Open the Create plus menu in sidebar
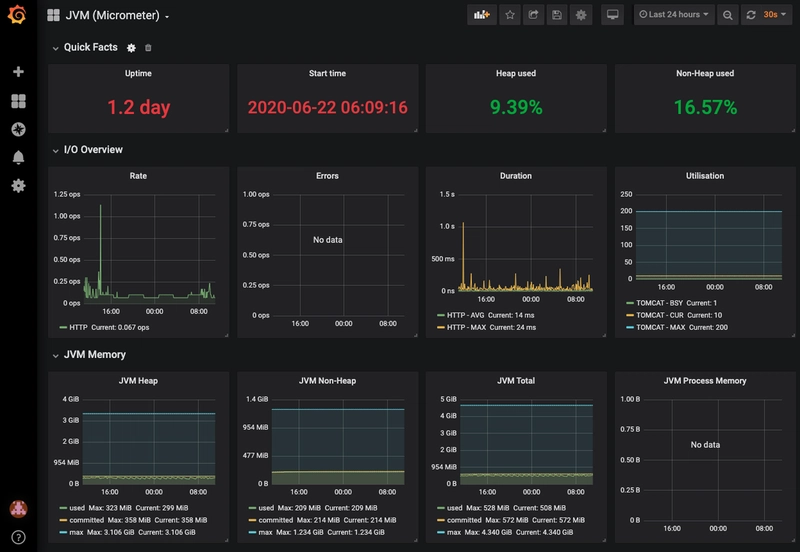Image resolution: width=800 pixels, height=552 pixels. coord(17,72)
